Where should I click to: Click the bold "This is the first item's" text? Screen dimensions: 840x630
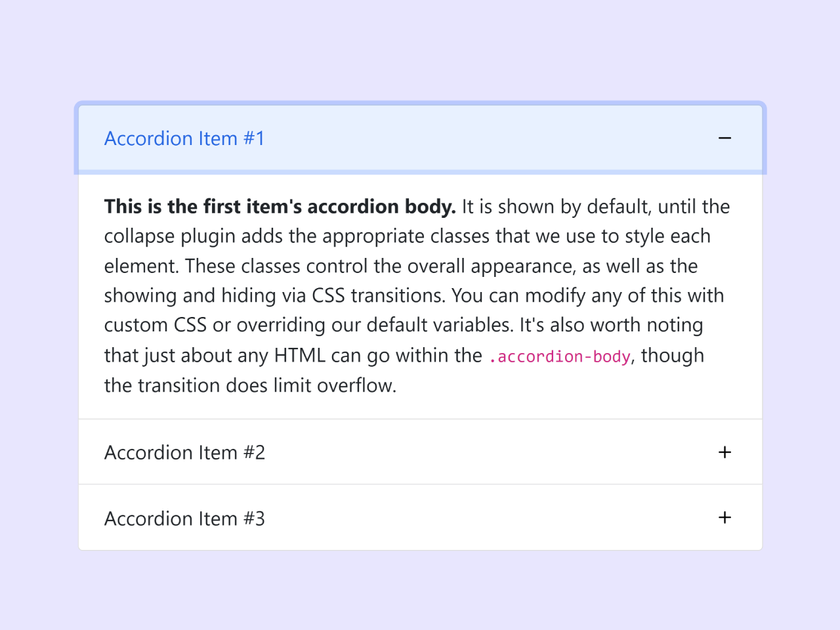(203, 207)
